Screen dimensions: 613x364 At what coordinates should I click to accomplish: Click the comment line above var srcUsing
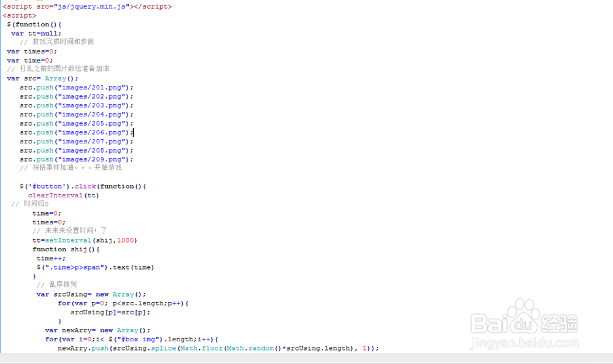pyautogui.click(x=56, y=284)
